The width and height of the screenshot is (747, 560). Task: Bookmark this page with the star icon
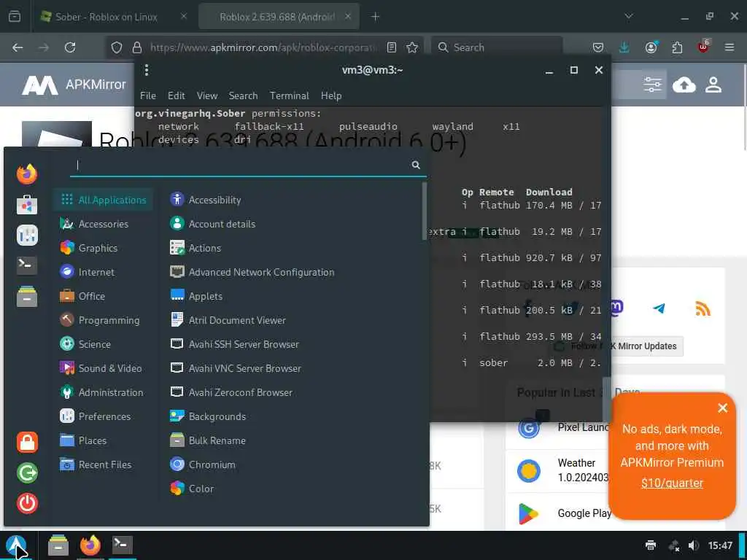(x=412, y=47)
